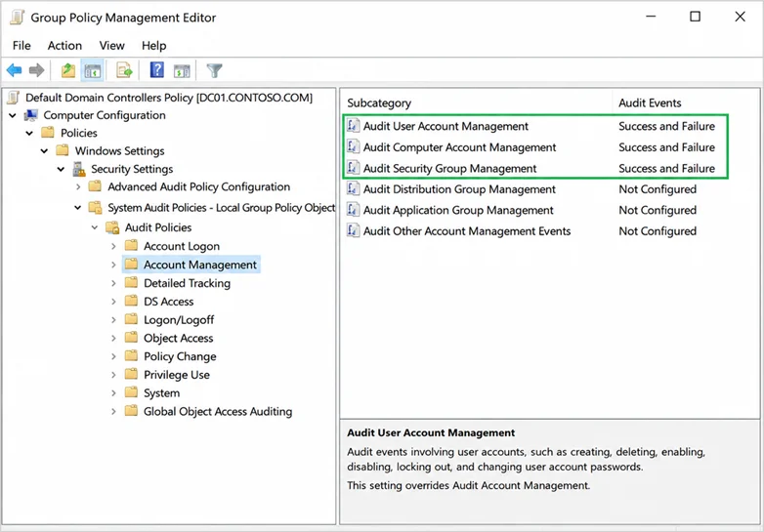Select the Policy Change tree item
Viewport: 764px width, 532px height.
(180, 356)
